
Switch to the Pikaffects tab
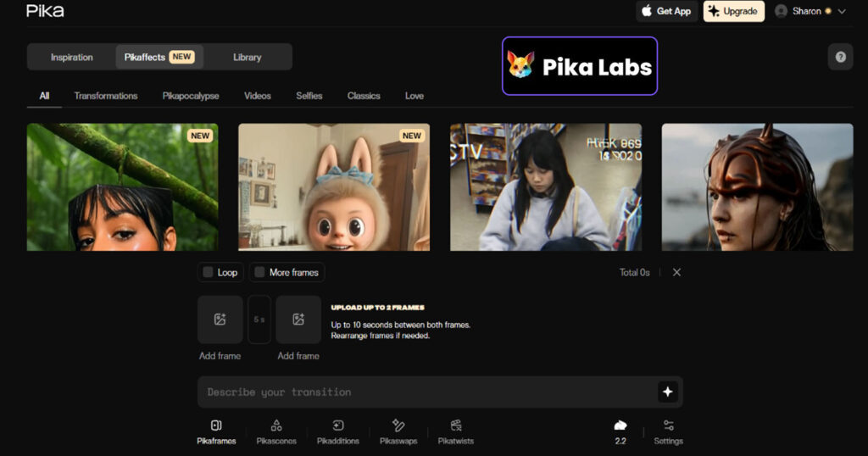point(159,57)
